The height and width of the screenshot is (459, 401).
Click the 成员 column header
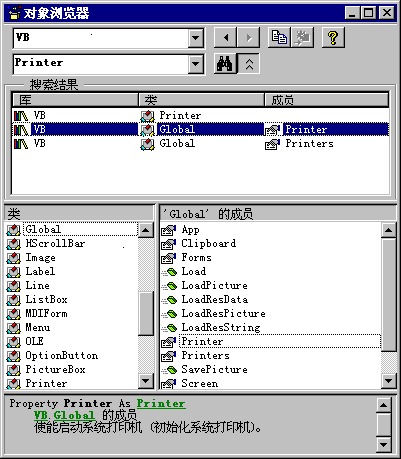pos(327,100)
